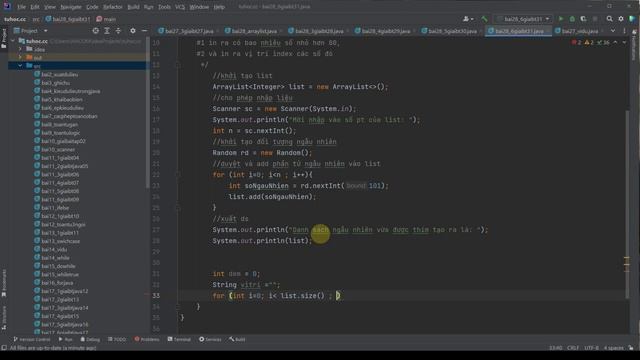Open IDE settings gear in top toolbar
This screenshot has height=360, width=640.
(x=621, y=19)
